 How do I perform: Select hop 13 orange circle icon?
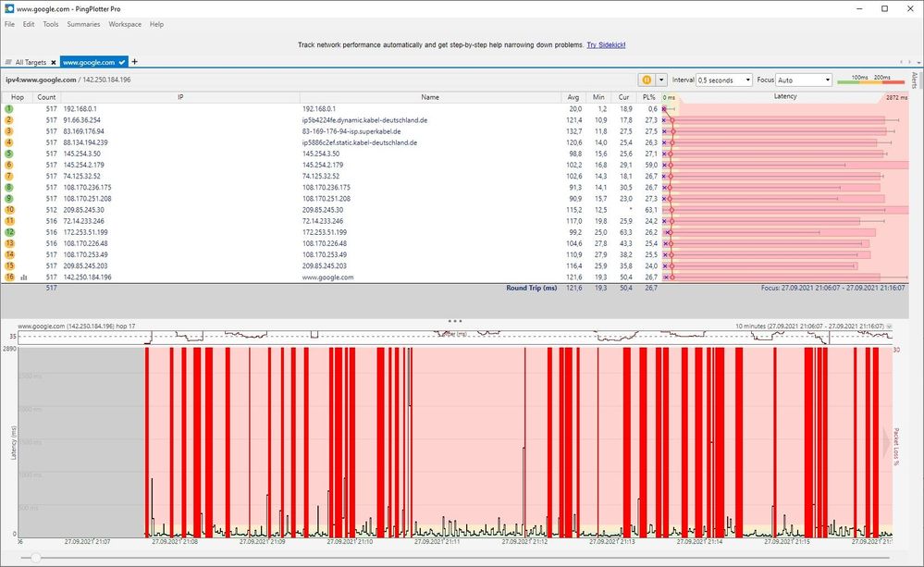[x=9, y=243]
